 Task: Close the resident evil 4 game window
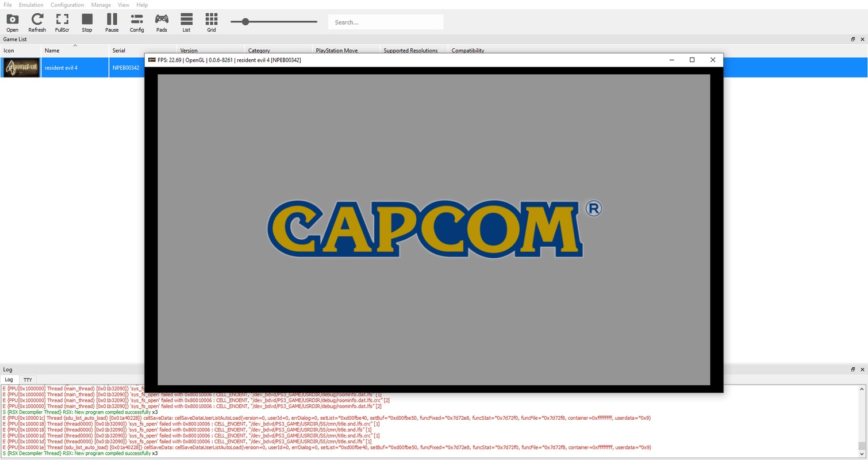(713, 60)
